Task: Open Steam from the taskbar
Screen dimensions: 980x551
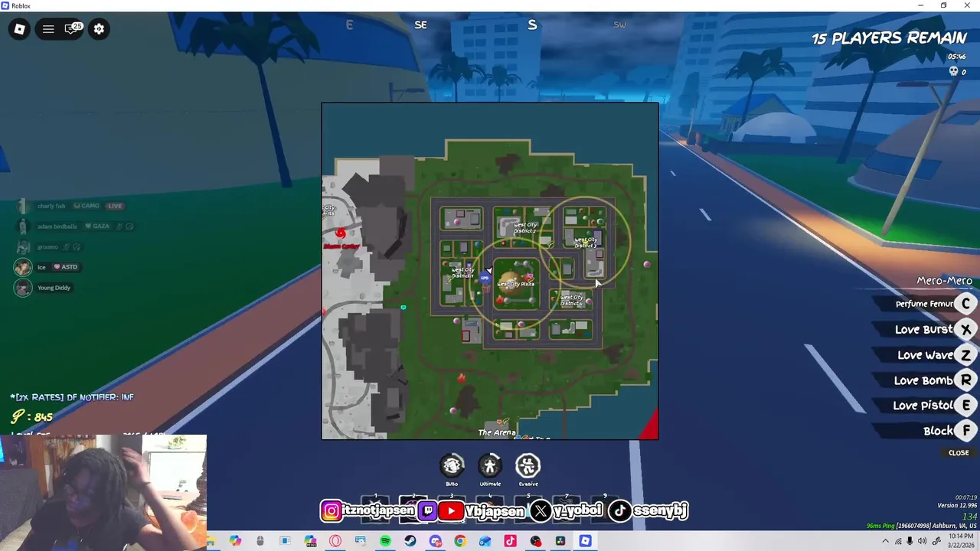Action: coord(410,541)
